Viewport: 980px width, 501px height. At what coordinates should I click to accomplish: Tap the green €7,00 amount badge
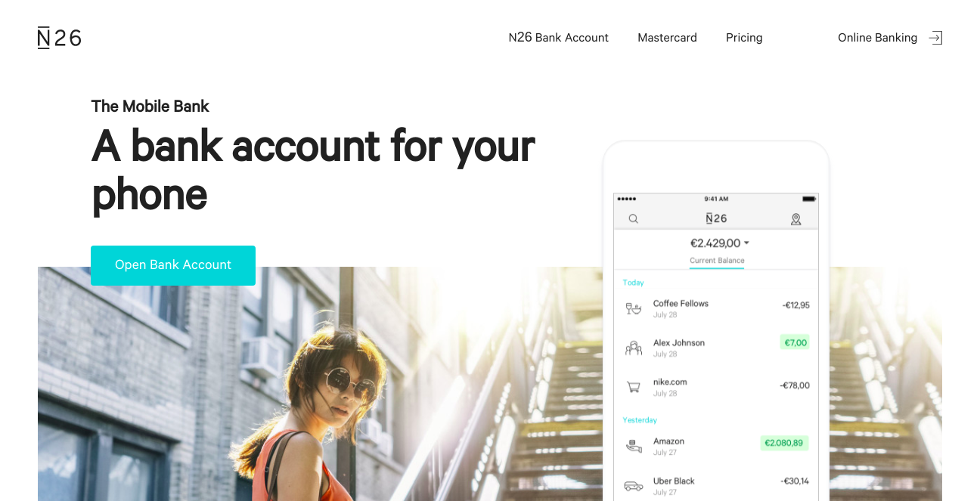coord(795,342)
